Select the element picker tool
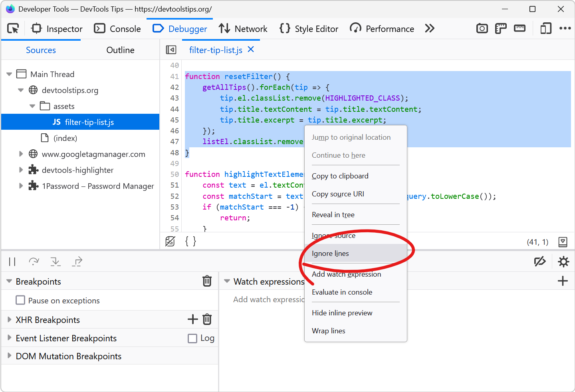Viewport: 575px width, 392px height. 12,28
